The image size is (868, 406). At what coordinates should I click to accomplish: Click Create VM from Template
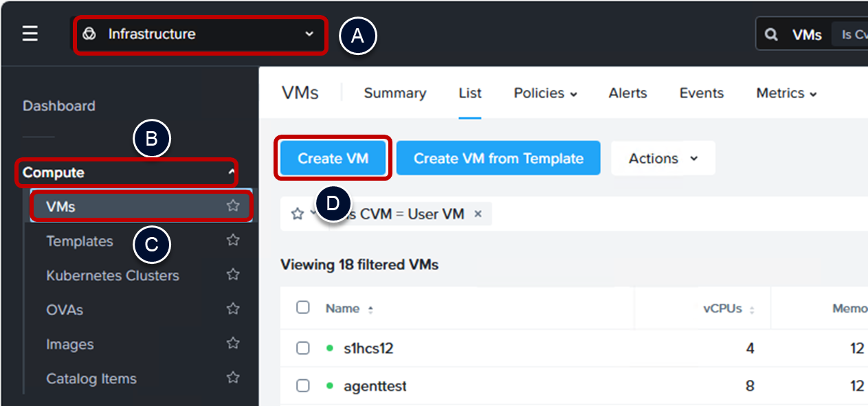pyautogui.click(x=498, y=159)
